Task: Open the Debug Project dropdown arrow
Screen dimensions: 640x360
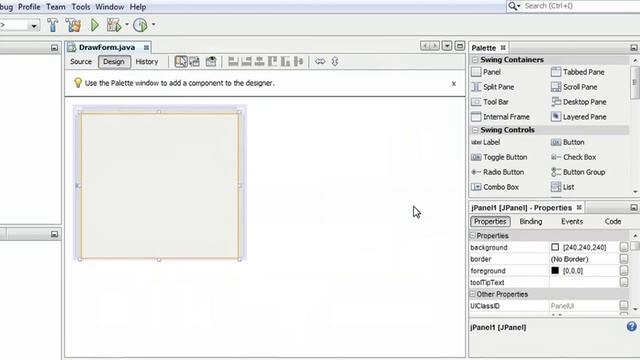Action: (x=127, y=25)
